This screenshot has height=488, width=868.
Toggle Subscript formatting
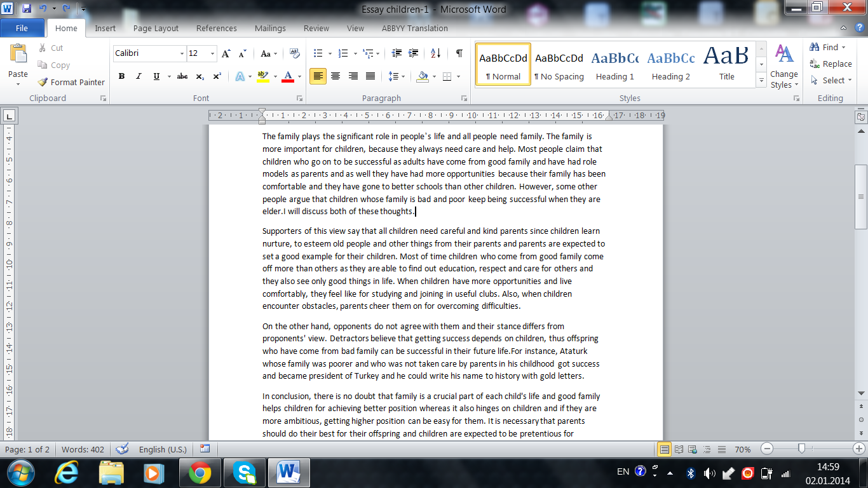(200, 76)
